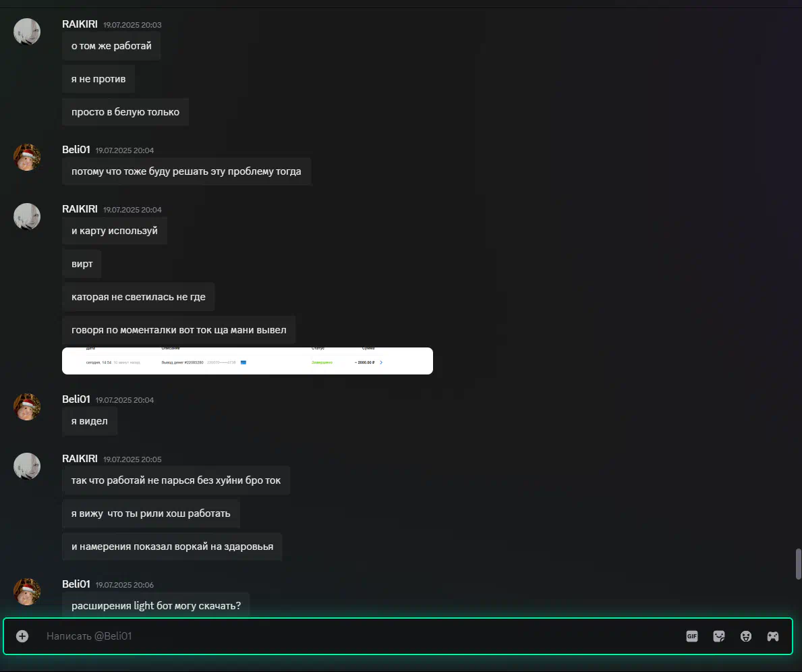
Task: Open the attachment plus button in the message bar
Action: click(22, 636)
